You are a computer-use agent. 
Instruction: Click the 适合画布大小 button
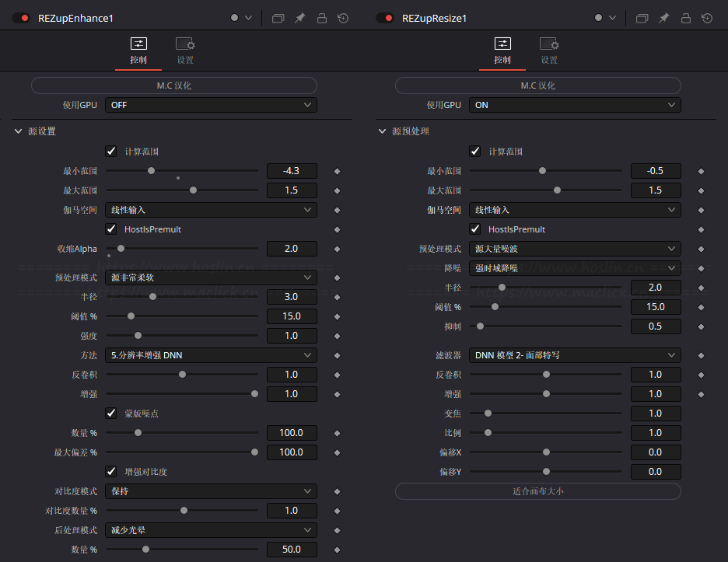click(x=537, y=491)
